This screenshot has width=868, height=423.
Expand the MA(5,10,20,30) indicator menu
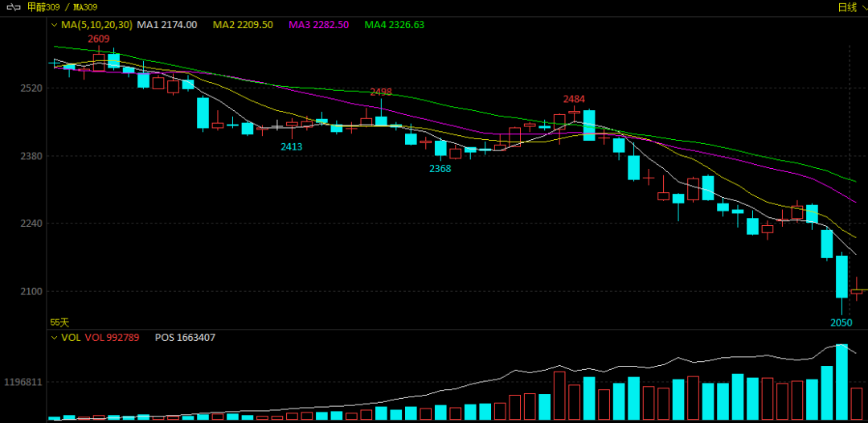[x=55, y=25]
